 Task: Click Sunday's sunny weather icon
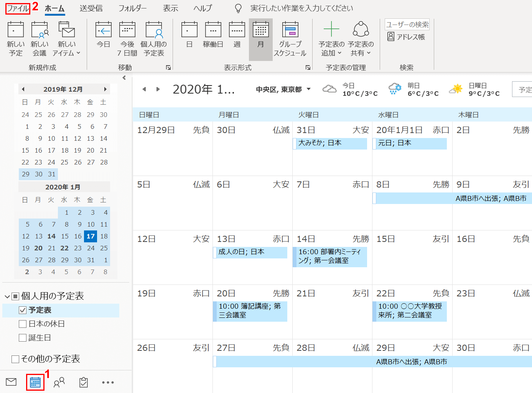456,89
